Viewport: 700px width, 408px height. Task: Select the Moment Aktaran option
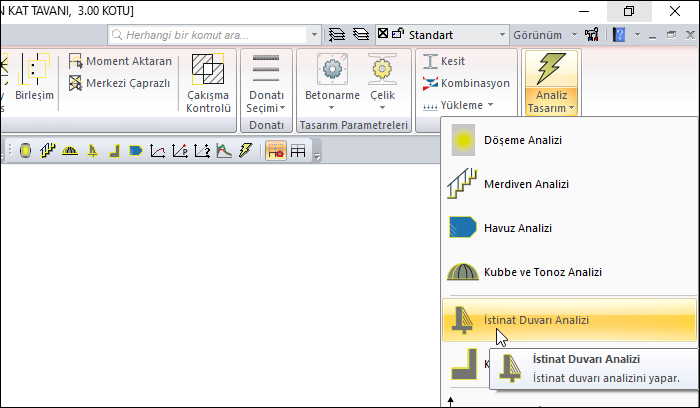(x=120, y=61)
